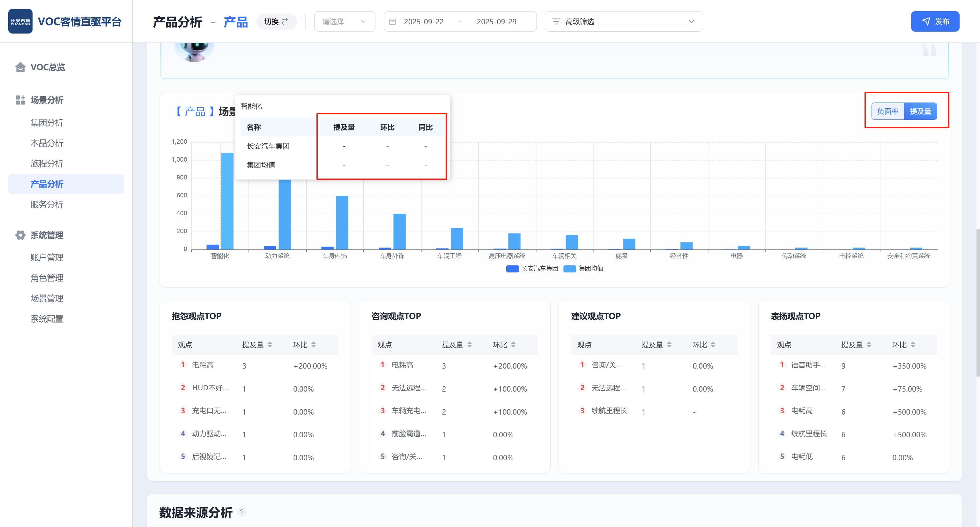
Task: Click the Changan logo icon
Action: point(20,21)
